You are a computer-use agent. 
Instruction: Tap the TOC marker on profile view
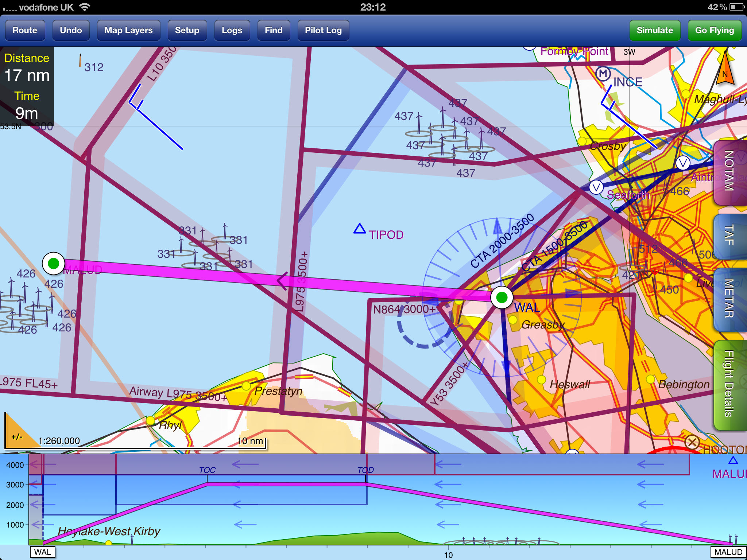pyautogui.click(x=207, y=470)
